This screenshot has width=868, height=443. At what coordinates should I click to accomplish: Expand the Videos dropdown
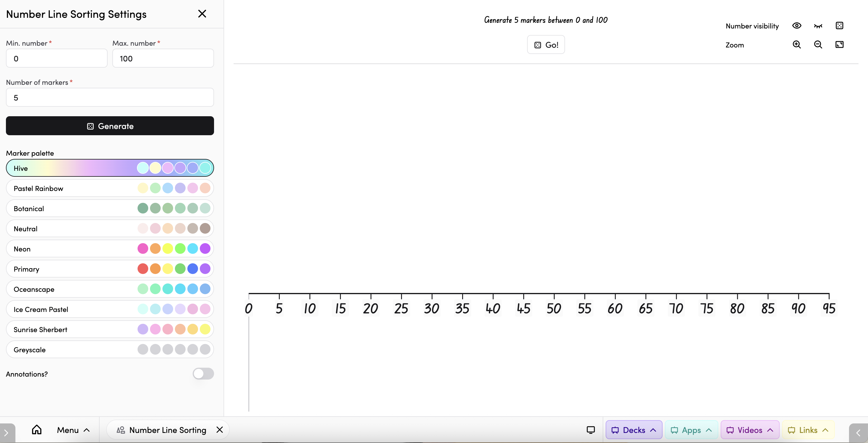[x=749, y=430]
